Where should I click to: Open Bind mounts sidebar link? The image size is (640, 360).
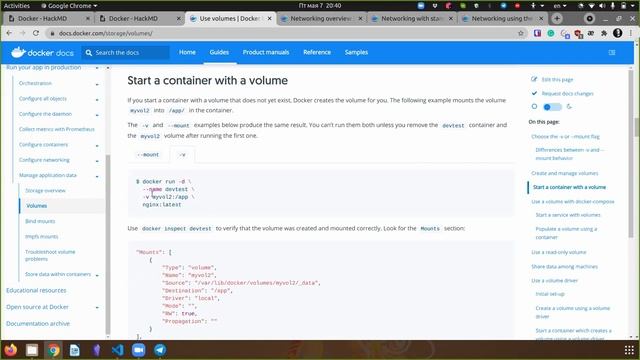[x=40, y=221]
